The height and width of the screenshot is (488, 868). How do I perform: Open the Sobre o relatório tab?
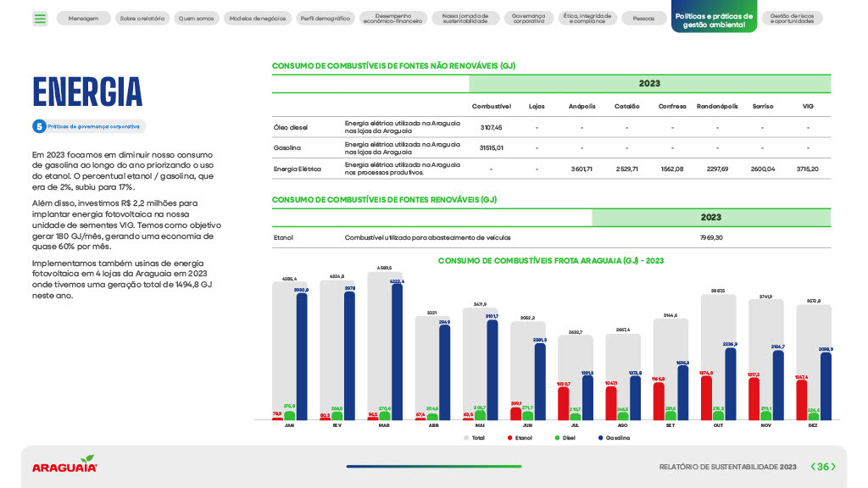142,19
